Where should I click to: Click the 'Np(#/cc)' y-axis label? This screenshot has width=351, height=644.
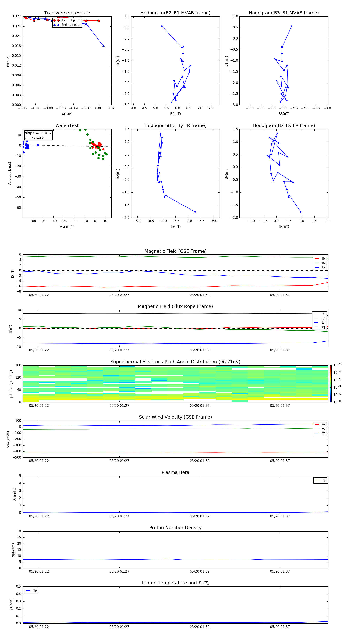click(x=13, y=550)
